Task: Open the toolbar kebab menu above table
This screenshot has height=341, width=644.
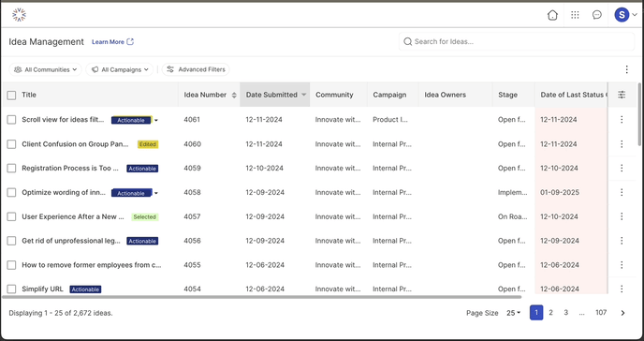Action: tap(627, 69)
